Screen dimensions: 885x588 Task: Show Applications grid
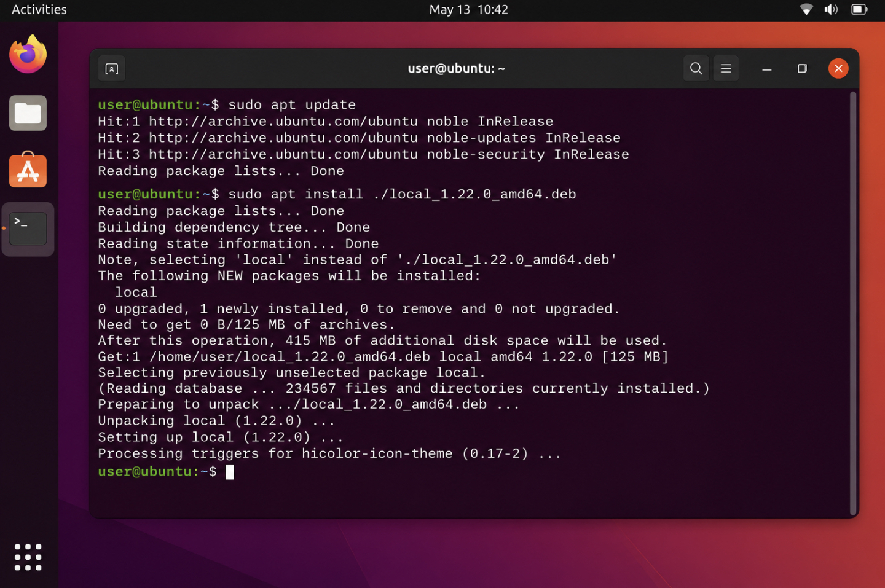[x=28, y=557]
